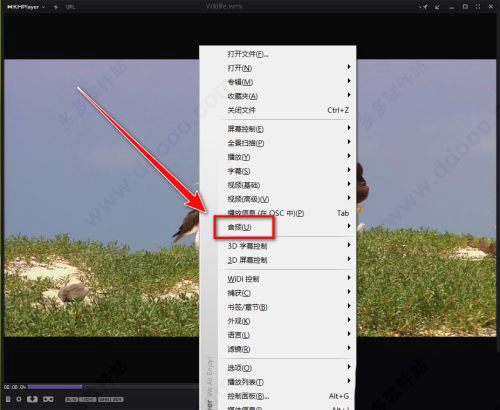
Task: Expand the 滤镜(R) submenu arrow
Action: tap(349, 348)
